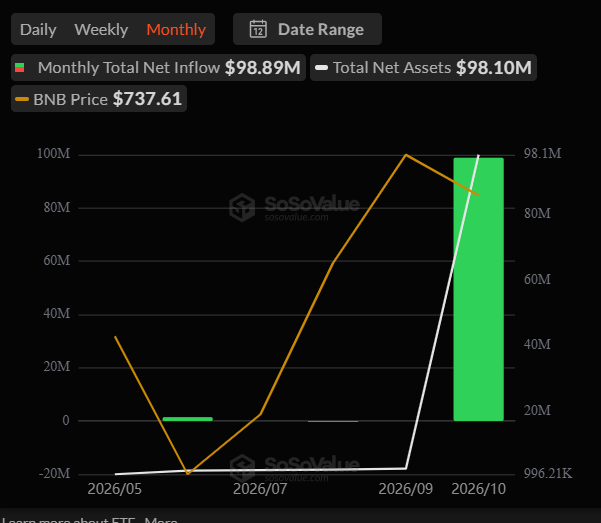
Task: Click the $737.61 BNB price value
Action: click(x=147, y=99)
